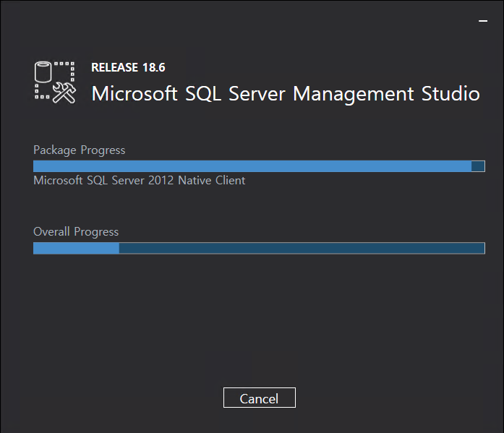Click the word Management in the title
Screen dimensions: 504x433
[x=354, y=94]
